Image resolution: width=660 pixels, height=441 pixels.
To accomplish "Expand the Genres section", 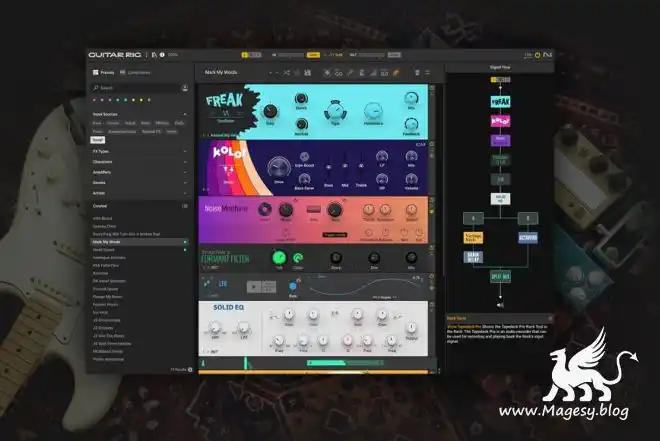I will click(184, 183).
